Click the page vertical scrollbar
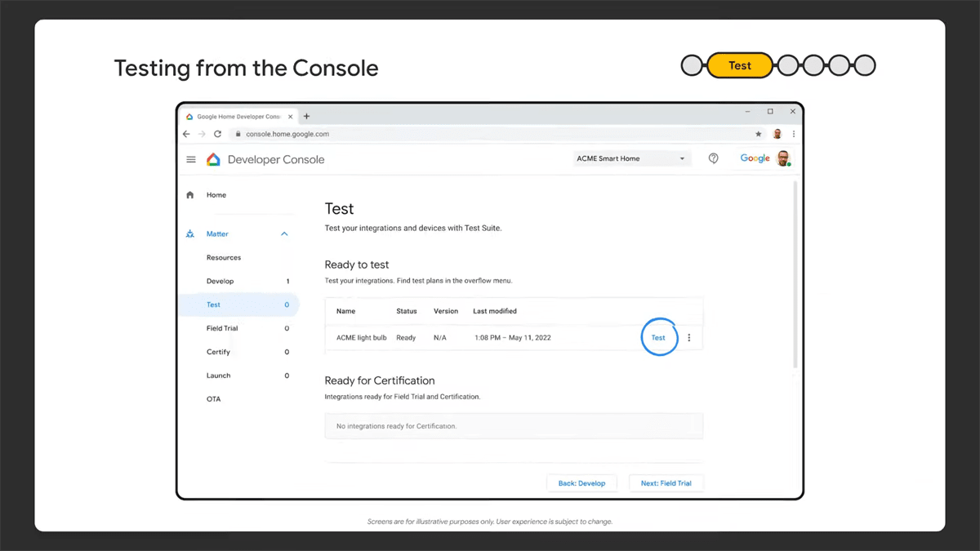This screenshot has height=551, width=980. (795, 274)
